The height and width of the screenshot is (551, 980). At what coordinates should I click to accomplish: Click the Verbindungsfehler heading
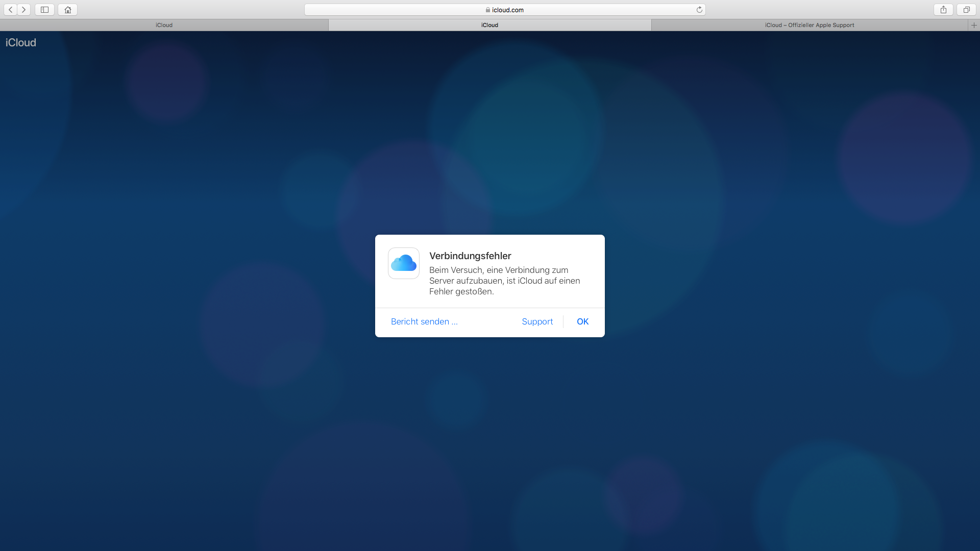tap(470, 256)
